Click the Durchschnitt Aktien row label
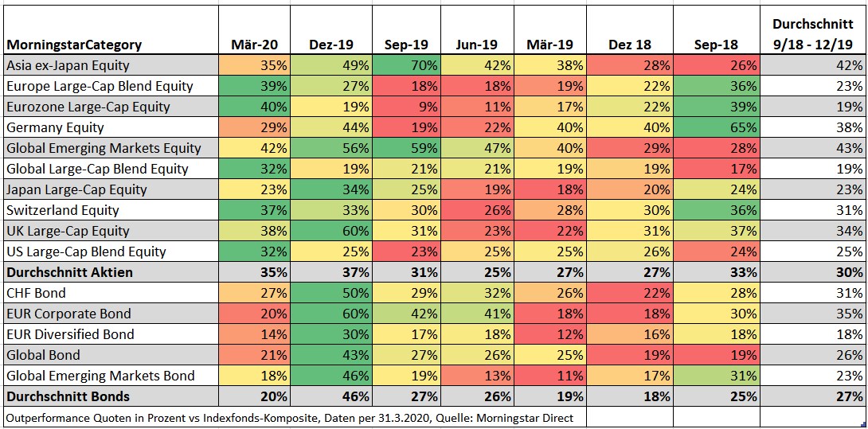 69,272
